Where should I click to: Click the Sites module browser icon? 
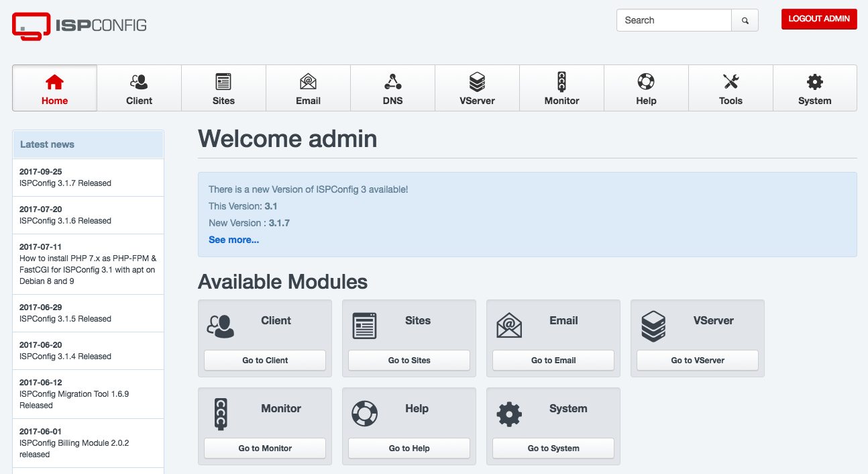pyautogui.click(x=365, y=326)
